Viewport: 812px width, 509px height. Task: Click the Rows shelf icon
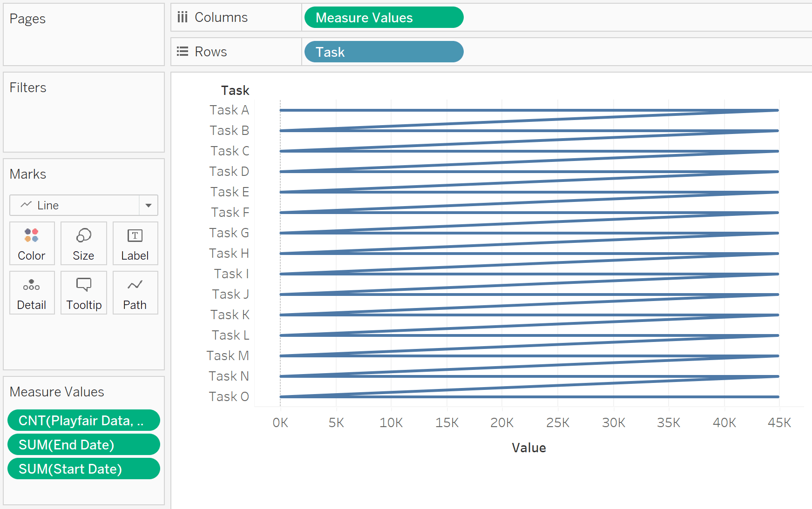pyautogui.click(x=183, y=52)
